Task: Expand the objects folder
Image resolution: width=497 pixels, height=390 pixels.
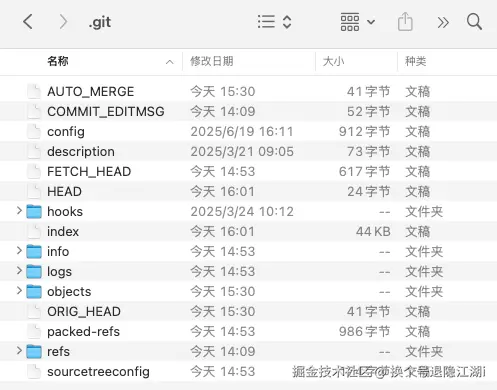Action: tap(19, 291)
